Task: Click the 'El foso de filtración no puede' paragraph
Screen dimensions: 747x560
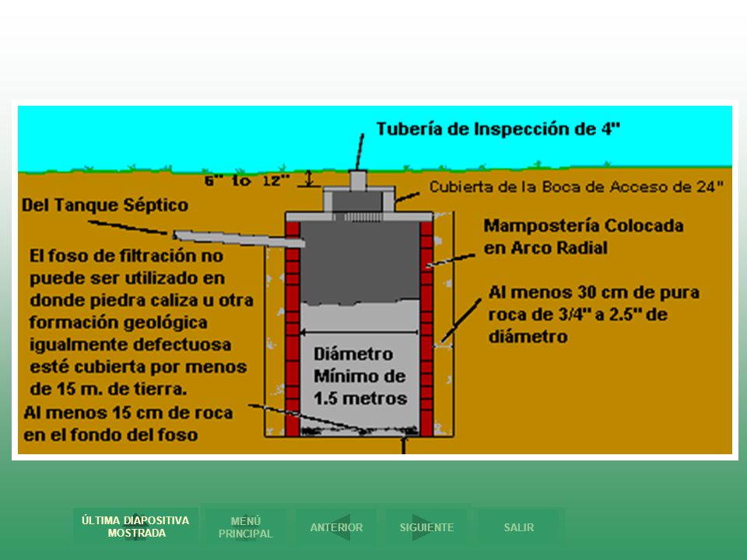Action: pos(141,322)
